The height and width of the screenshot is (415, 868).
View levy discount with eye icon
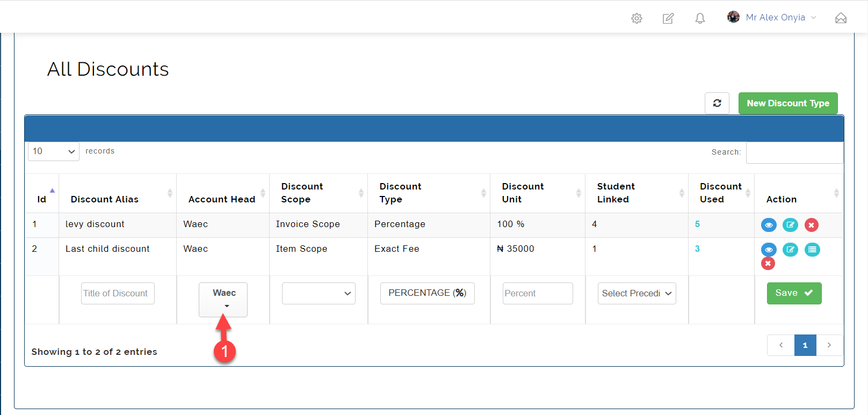769,225
